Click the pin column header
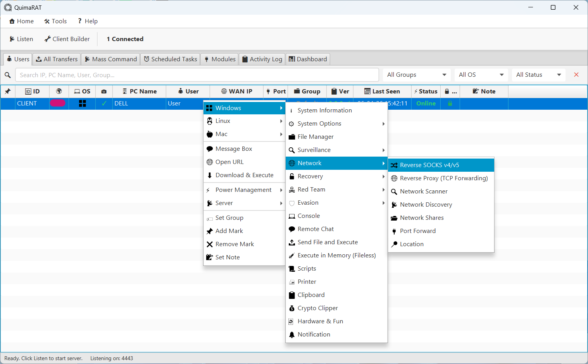The height and width of the screenshot is (364, 588). pos(7,91)
